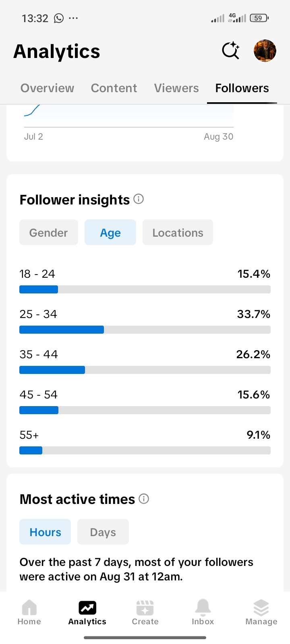This screenshot has width=290, height=644.
Task: Switch to the Overview tab
Action: (x=48, y=88)
